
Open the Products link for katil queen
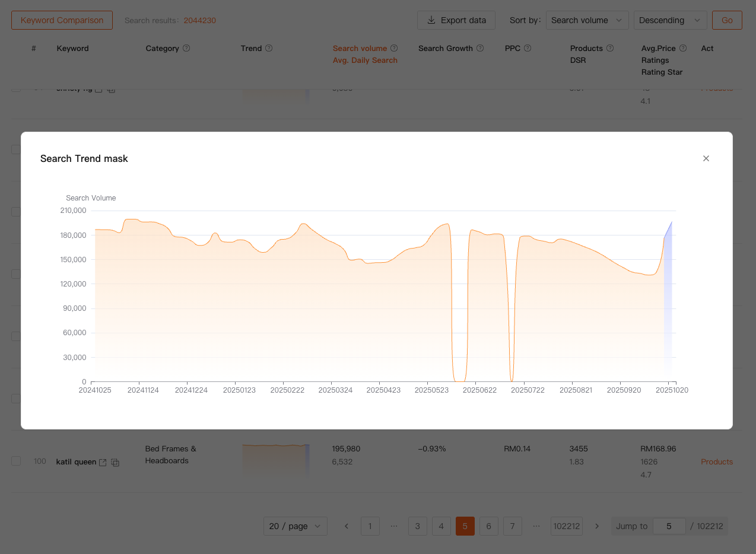(716, 461)
